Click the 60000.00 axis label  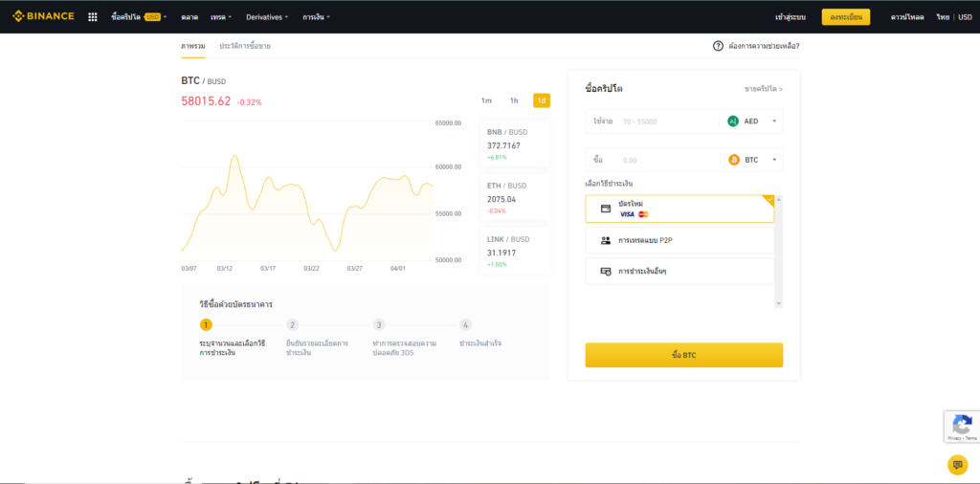[448, 166]
